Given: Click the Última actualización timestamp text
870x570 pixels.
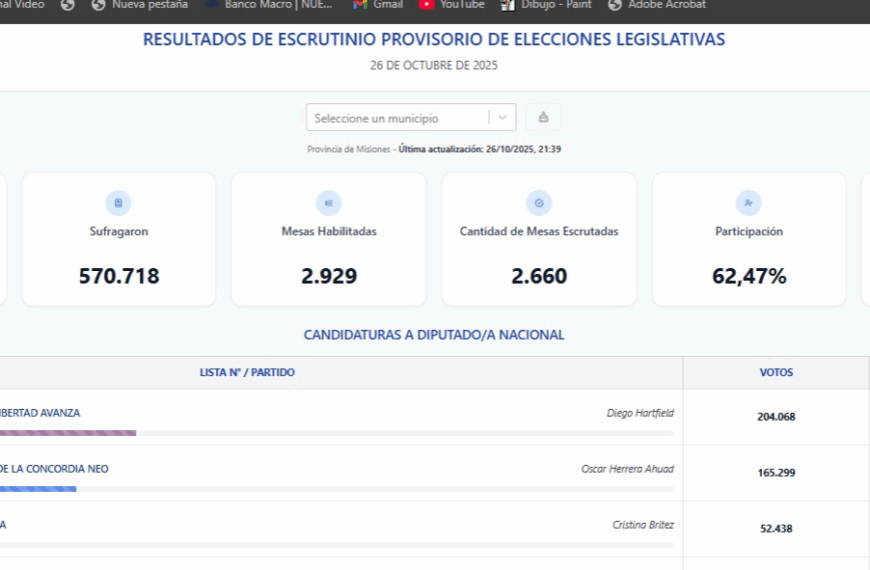Looking at the screenshot, I should (480, 149).
